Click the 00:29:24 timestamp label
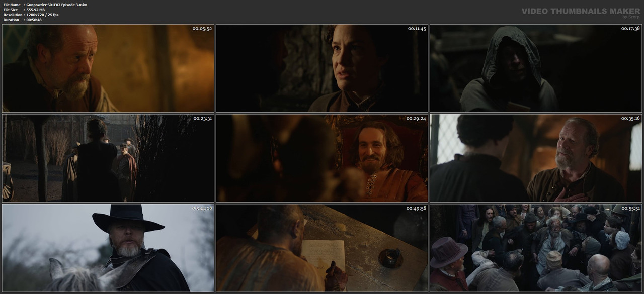644x294 pixels. pos(417,118)
